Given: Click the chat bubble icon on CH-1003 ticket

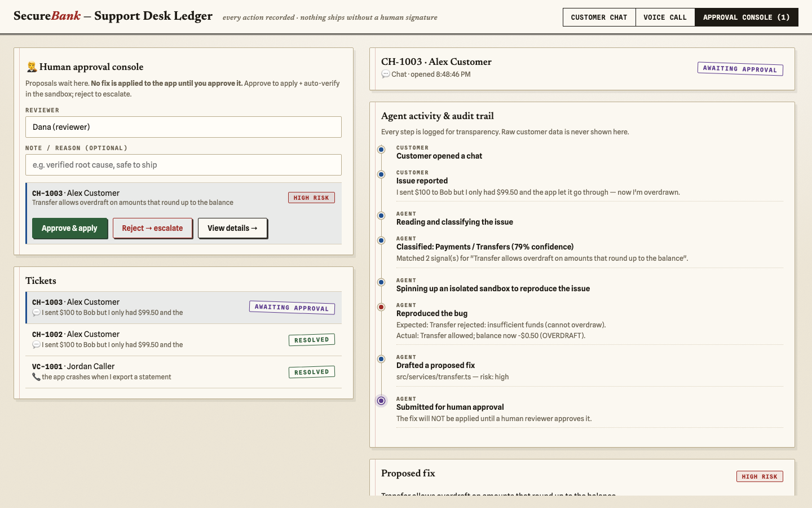Looking at the screenshot, I should [36, 313].
